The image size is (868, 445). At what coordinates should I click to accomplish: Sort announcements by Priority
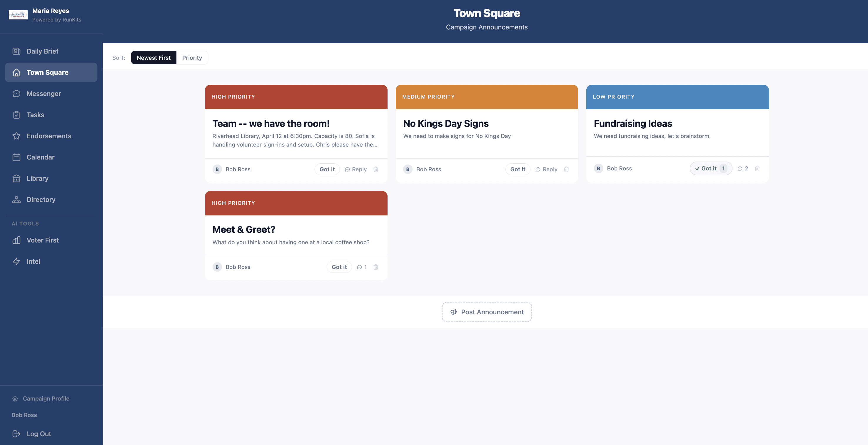[192, 58]
